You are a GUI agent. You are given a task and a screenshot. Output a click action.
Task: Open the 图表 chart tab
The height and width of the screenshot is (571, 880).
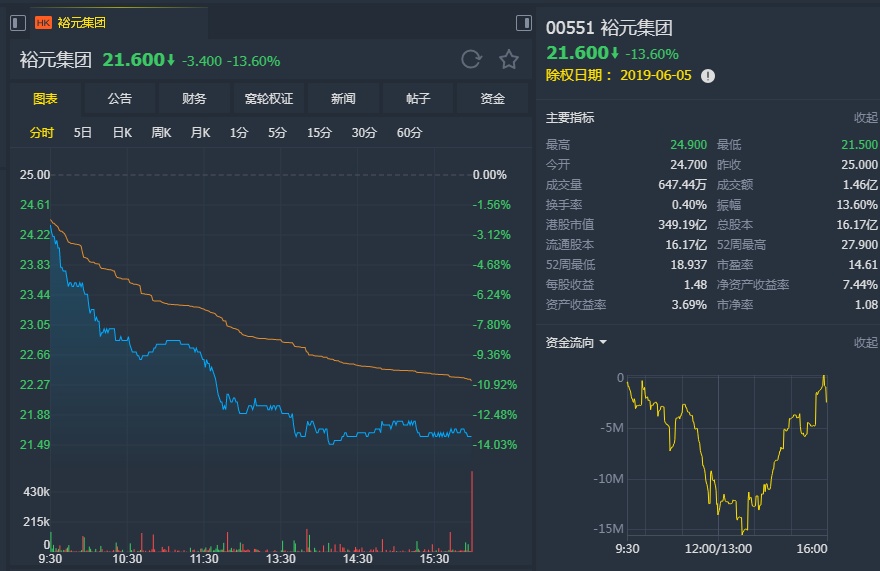[45, 99]
